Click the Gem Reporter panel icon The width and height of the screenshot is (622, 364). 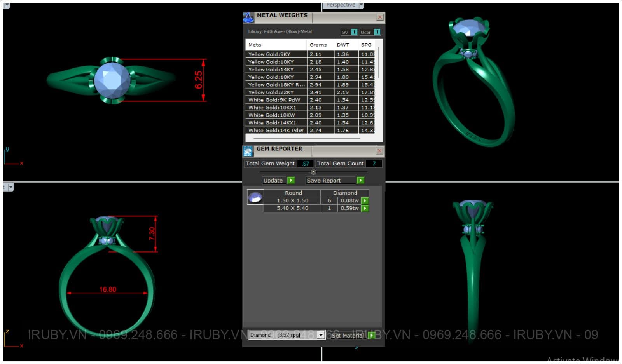pyautogui.click(x=248, y=151)
